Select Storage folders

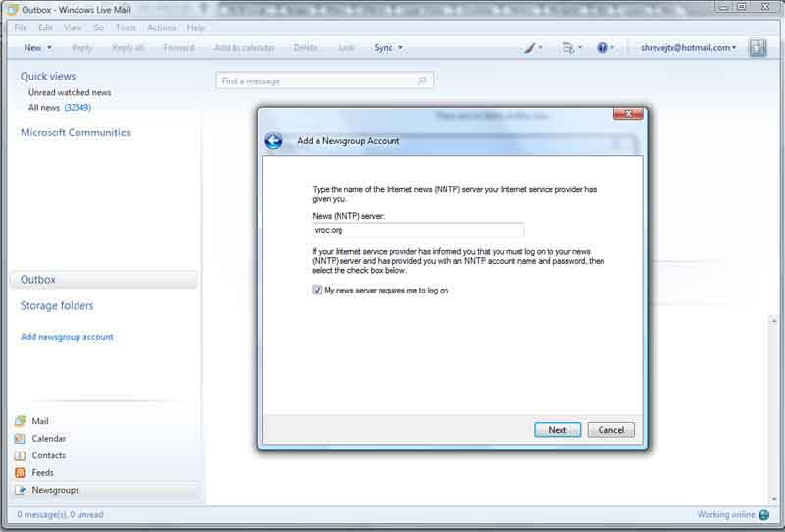tap(57, 305)
